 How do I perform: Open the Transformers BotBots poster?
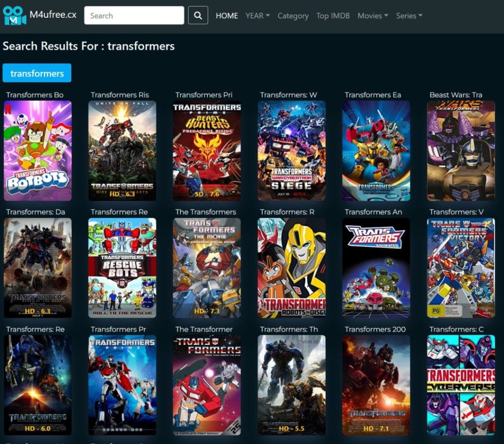[37, 151]
